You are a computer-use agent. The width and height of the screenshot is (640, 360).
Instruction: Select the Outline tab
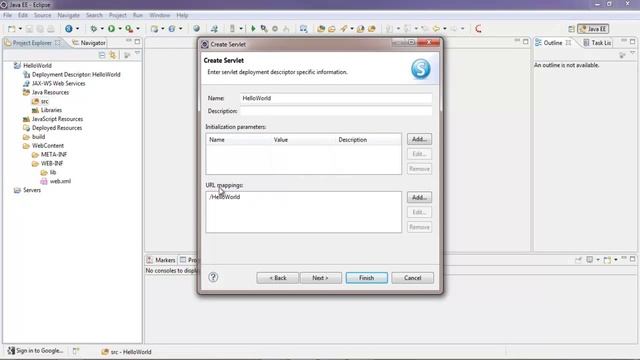click(x=553, y=43)
